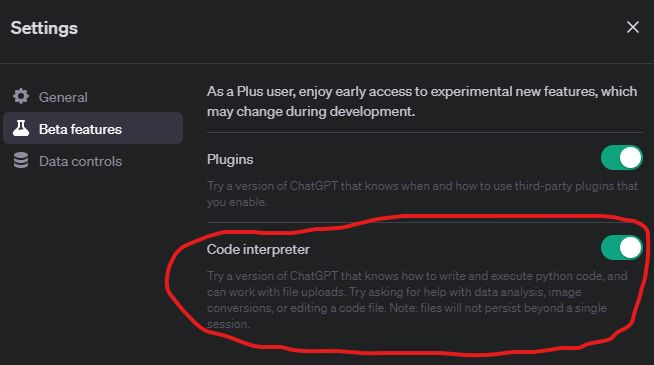Click the Code interpreter feature label

pos(258,249)
